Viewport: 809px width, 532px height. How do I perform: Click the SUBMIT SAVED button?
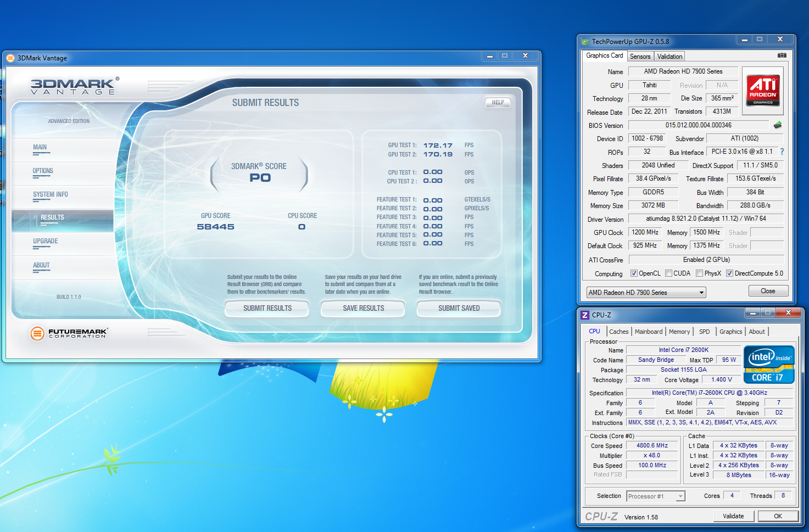pos(459,309)
